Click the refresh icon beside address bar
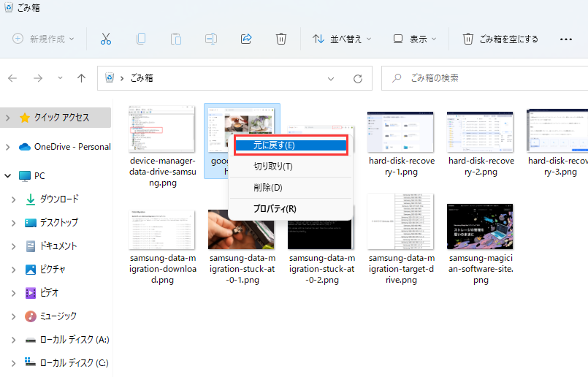Screen dimensions: 588x377 357,78
